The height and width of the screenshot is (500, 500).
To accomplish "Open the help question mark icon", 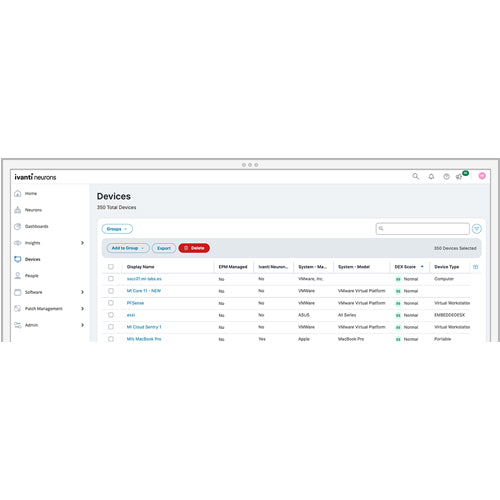I will pyautogui.click(x=446, y=176).
